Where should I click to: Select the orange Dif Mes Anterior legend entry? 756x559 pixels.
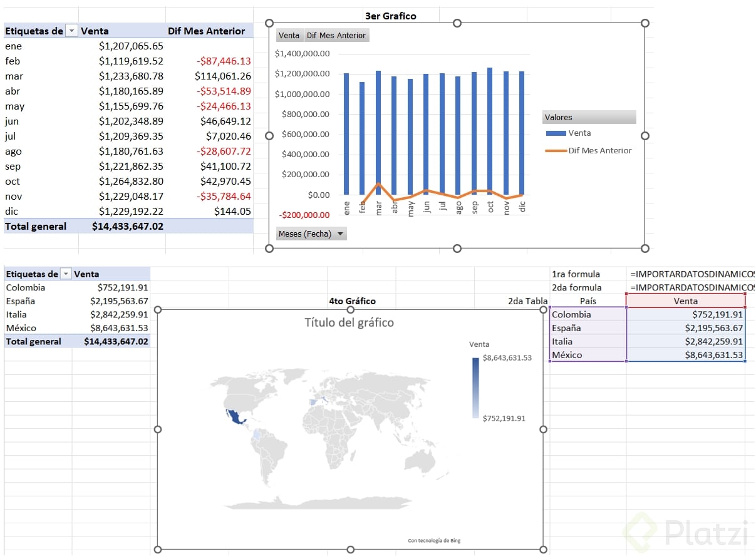pyautogui.click(x=589, y=151)
